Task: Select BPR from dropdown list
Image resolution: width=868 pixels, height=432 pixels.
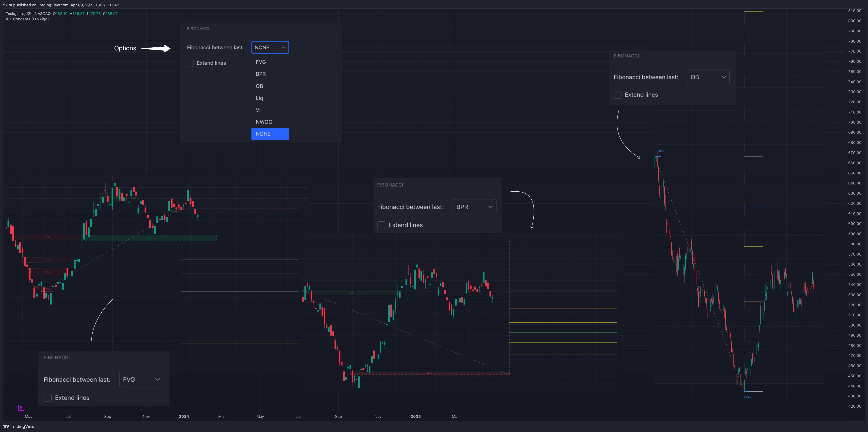Action: (270, 74)
